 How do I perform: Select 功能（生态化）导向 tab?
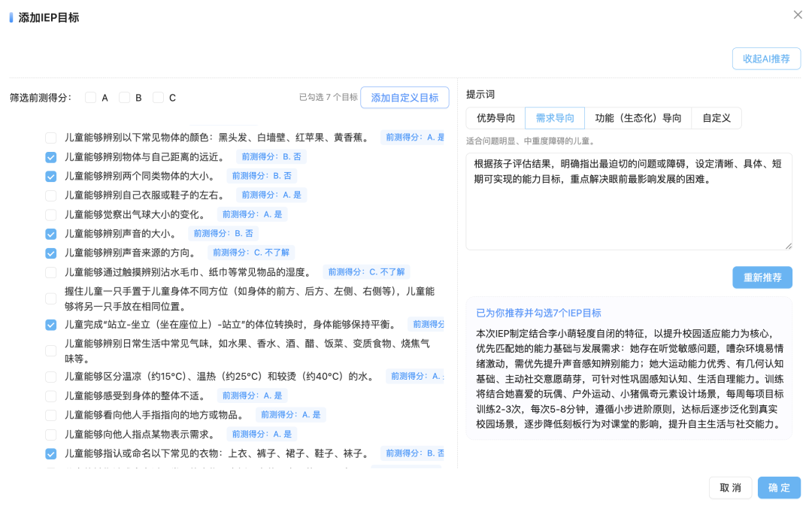pyautogui.click(x=638, y=118)
